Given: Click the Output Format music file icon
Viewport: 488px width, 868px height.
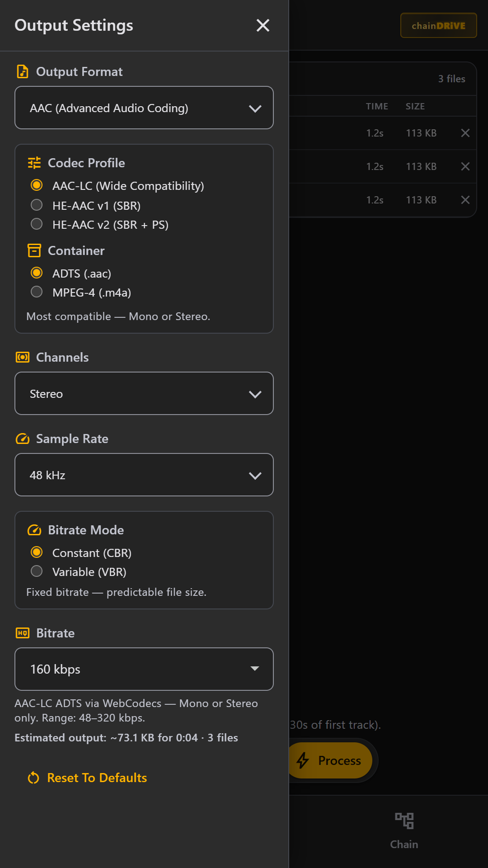Looking at the screenshot, I should (x=22, y=71).
